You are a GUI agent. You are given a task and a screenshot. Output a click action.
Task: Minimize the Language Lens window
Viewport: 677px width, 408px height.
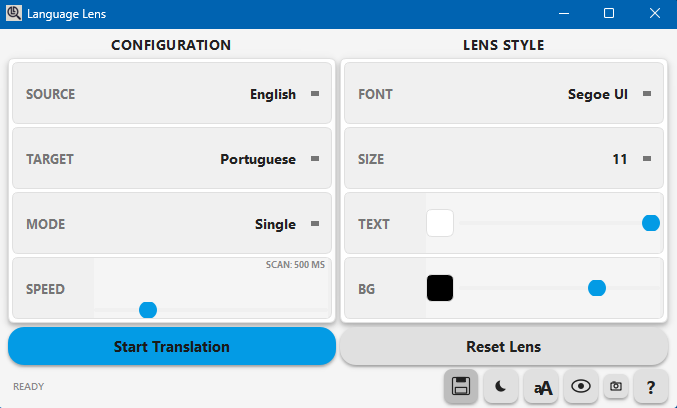click(563, 14)
